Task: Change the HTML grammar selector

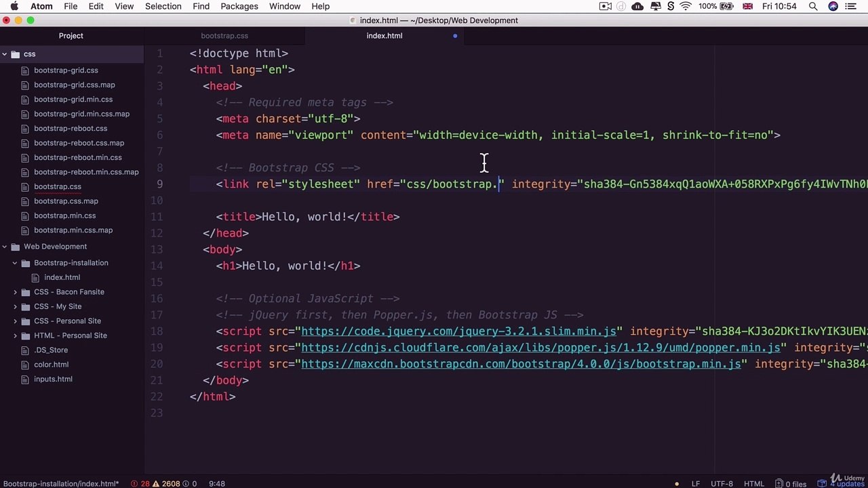Action: click(x=754, y=484)
